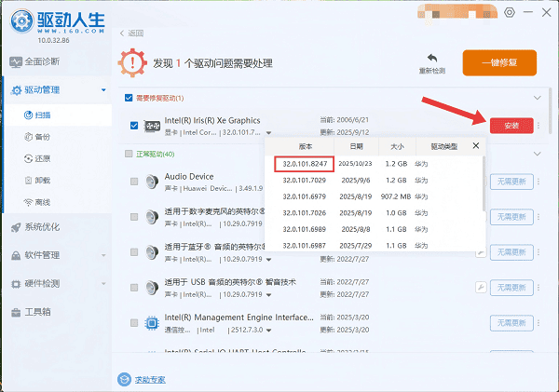Click the red 安装 install button
The width and height of the screenshot is (559, 392).
(x=511, y=125)
